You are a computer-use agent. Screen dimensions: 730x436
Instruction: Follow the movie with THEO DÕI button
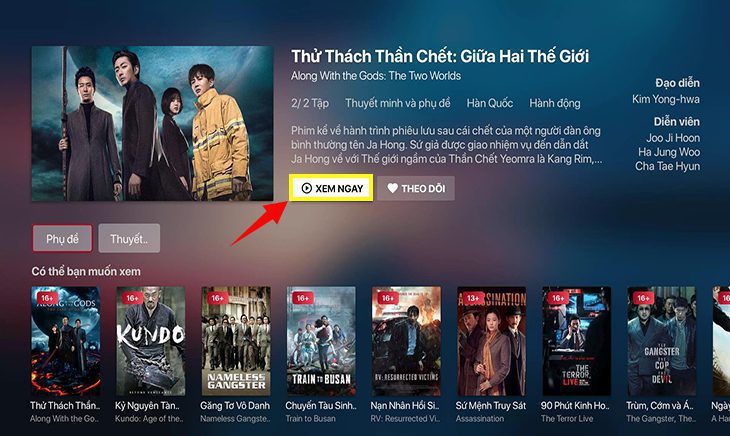pyautogui.click(x=416, y=188)
